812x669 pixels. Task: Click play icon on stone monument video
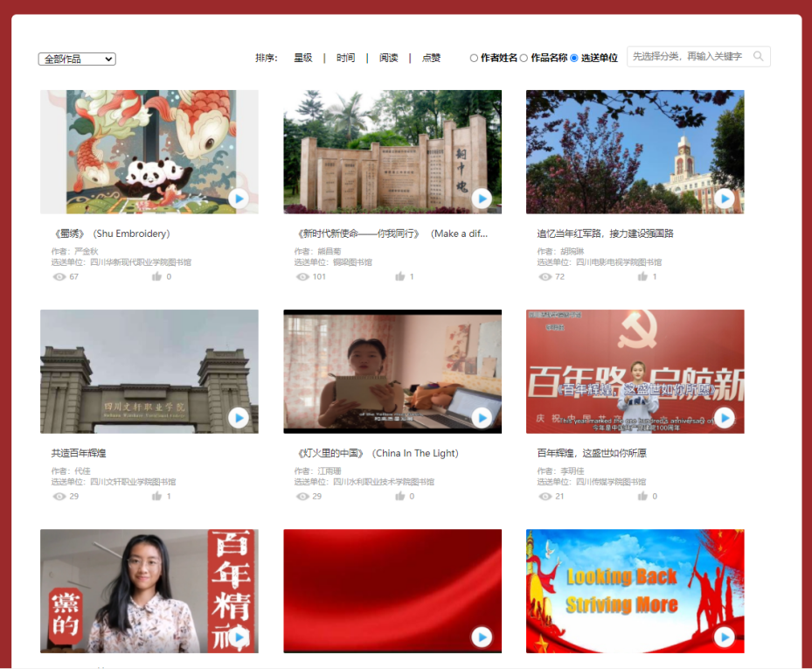[x=482, y=199]
